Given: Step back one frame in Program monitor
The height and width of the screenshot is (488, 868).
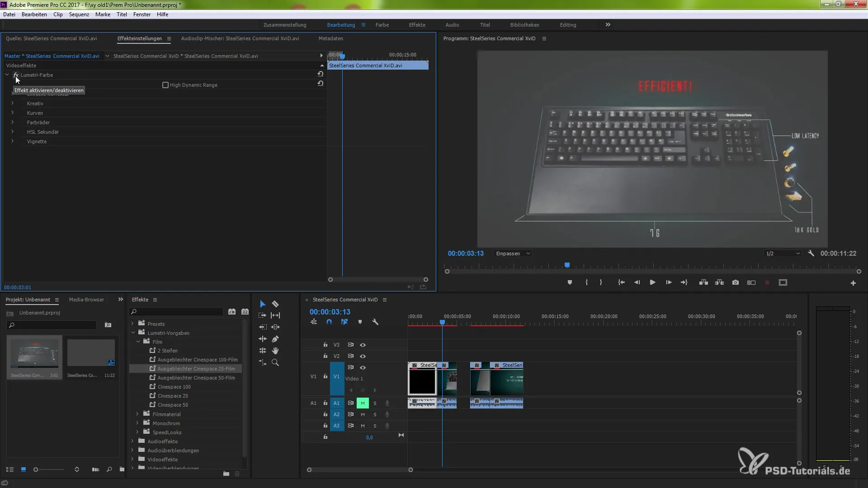Looking at the screenshot, I should [x=637, y=282].
